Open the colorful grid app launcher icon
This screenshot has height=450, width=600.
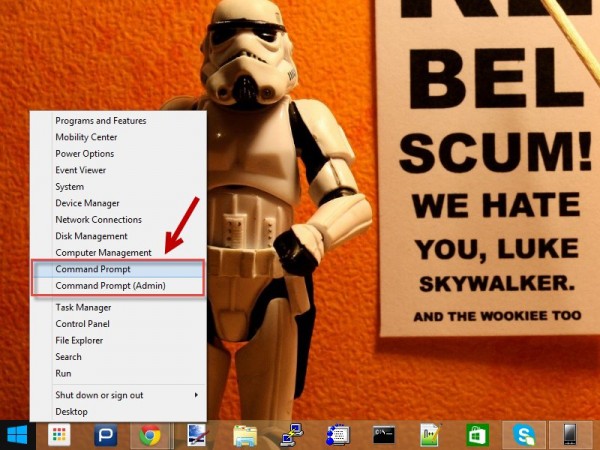59,435
